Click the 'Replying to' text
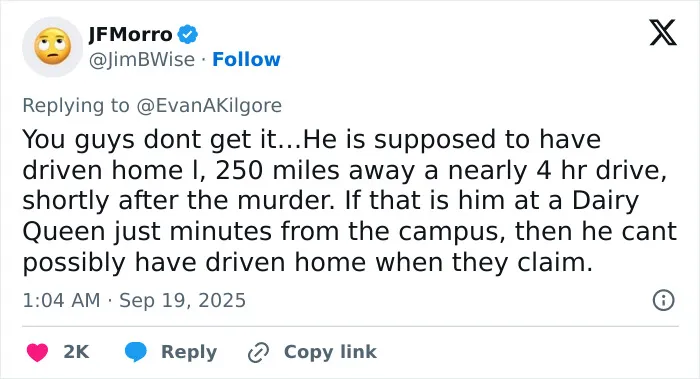Screen dimensions: 700x379 tap(76, 106)
